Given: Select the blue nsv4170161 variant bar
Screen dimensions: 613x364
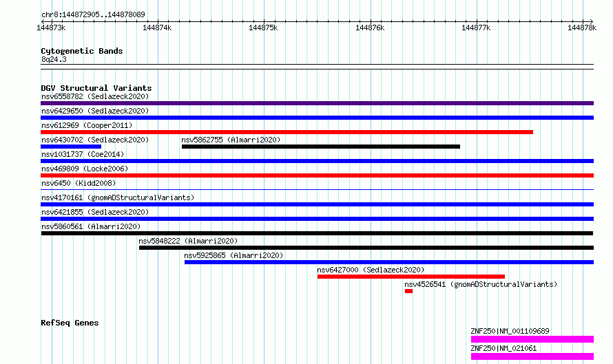Looking at the screenshot, I should pos(317,204).
